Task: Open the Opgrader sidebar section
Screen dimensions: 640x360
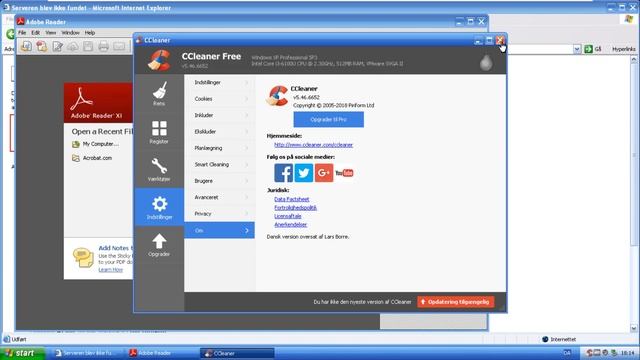Action: click(x=159, y=244)
